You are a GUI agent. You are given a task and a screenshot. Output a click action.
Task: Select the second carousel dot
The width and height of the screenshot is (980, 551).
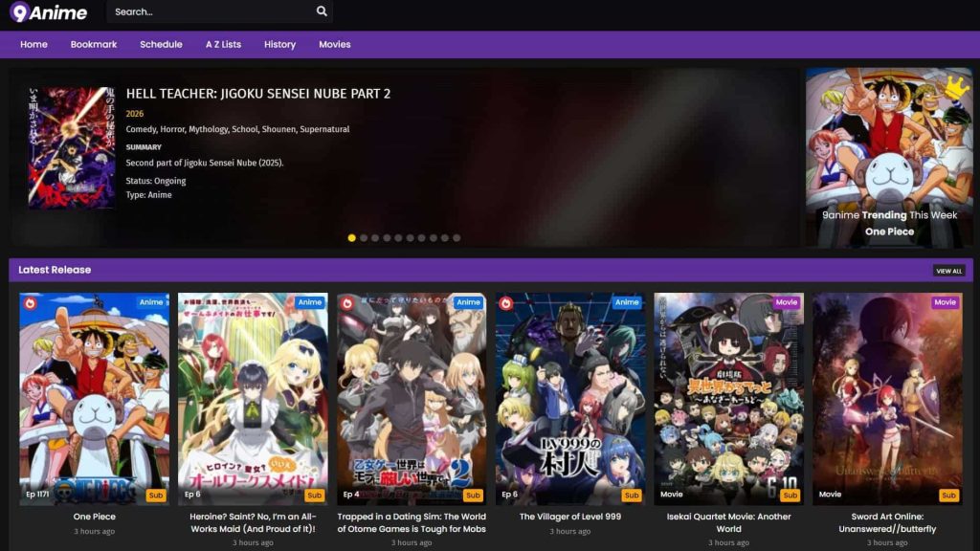pyautogui.click(x=364, y=238)
